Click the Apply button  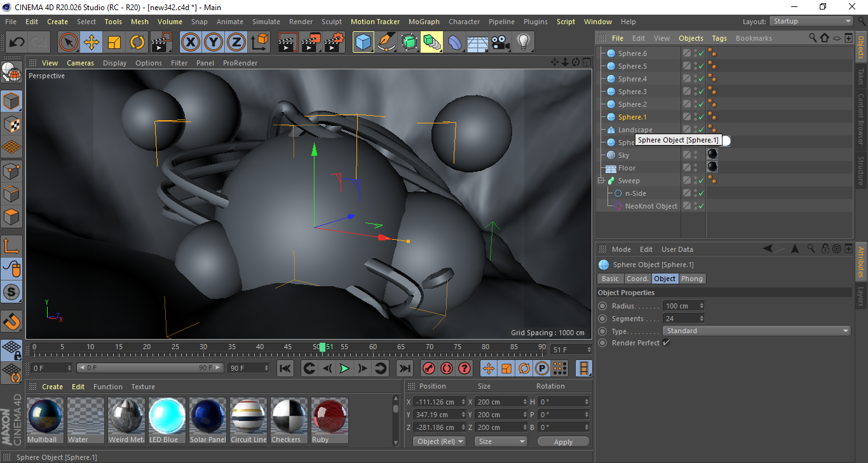pyautogui.click(x=563, y=441)
